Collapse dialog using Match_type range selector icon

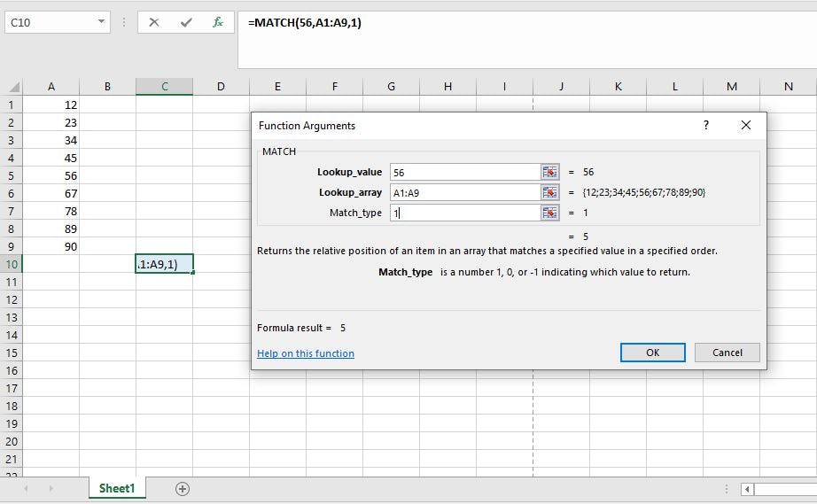549,213
